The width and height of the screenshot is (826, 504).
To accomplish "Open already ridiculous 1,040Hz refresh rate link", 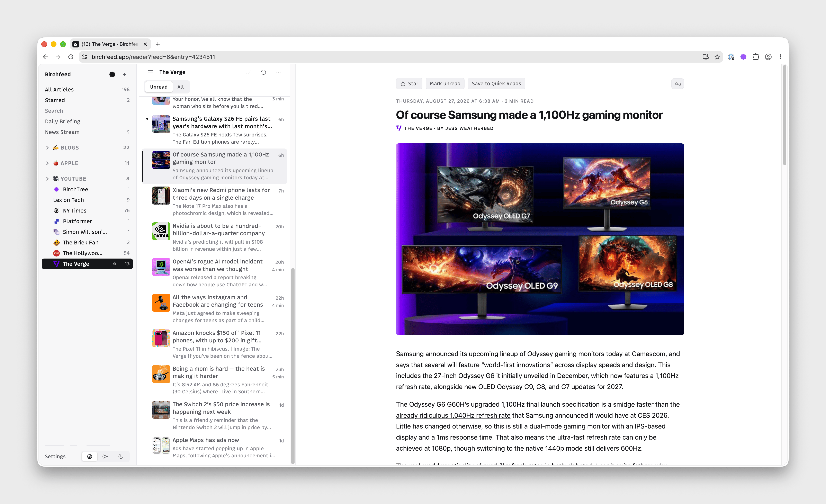I will [x=453, y=415].
